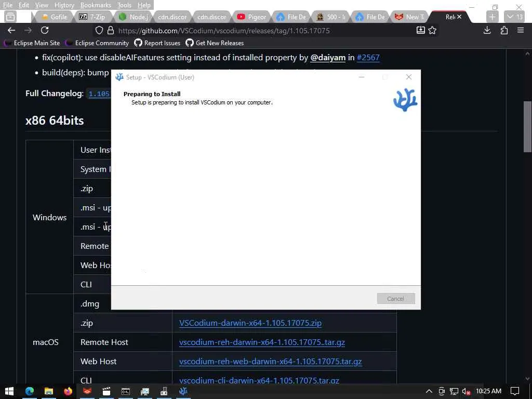
Task: Reload the current page
Action: [x=45, y=31]
